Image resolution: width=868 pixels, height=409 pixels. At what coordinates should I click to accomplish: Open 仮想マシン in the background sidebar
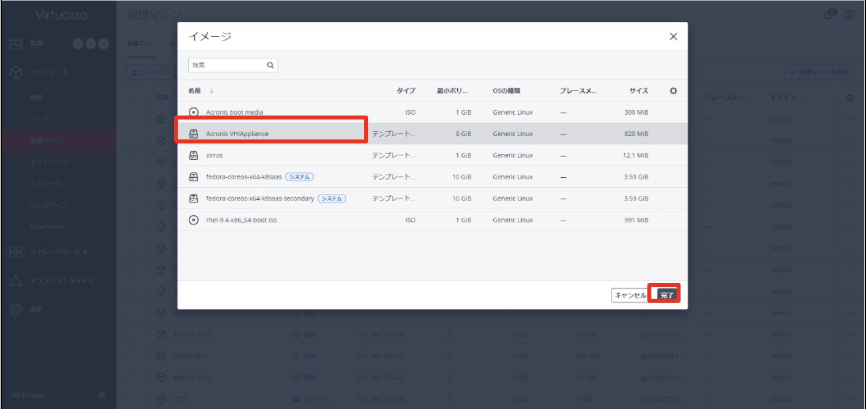45,140
